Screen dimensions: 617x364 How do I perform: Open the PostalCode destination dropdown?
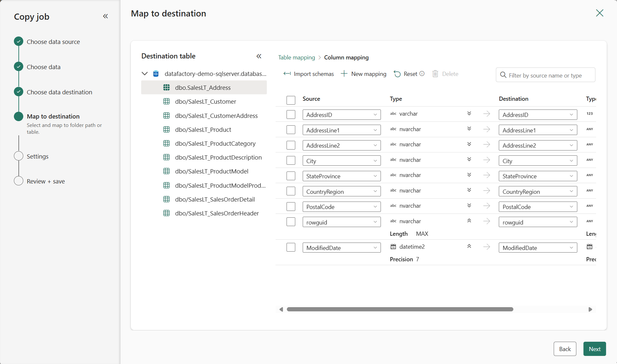(x=538, y=207)
